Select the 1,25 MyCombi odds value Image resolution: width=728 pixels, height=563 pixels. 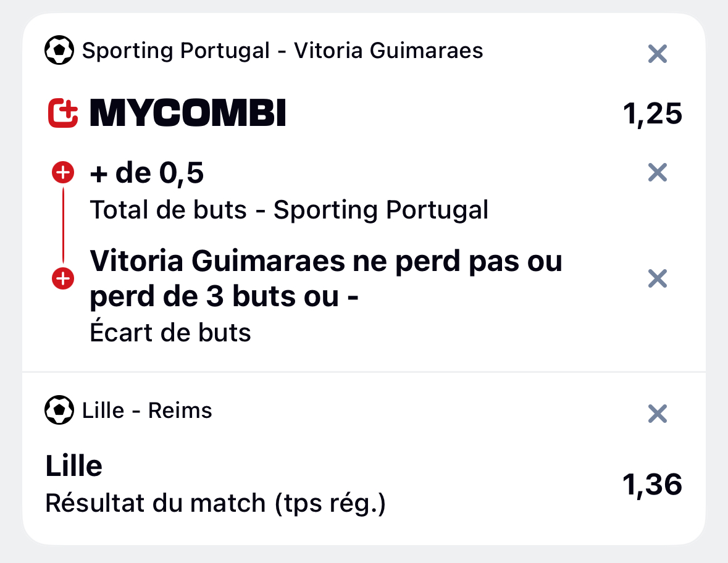pyautogui.click(x=652, y=114)
